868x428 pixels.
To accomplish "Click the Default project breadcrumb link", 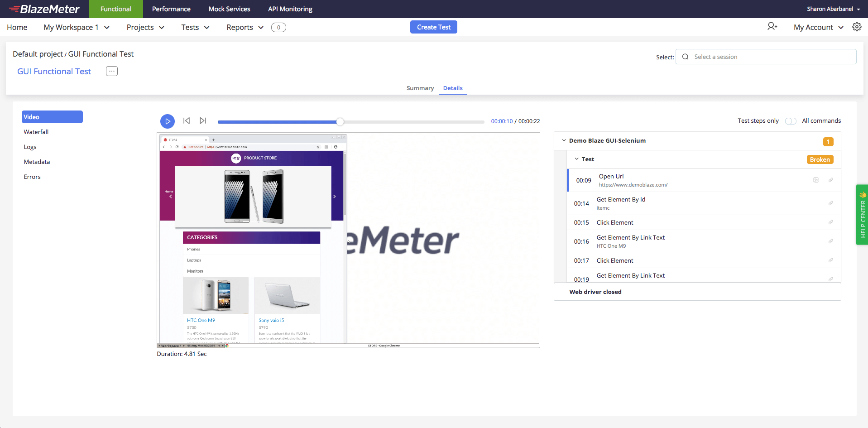I will click(x=38, y=54).
